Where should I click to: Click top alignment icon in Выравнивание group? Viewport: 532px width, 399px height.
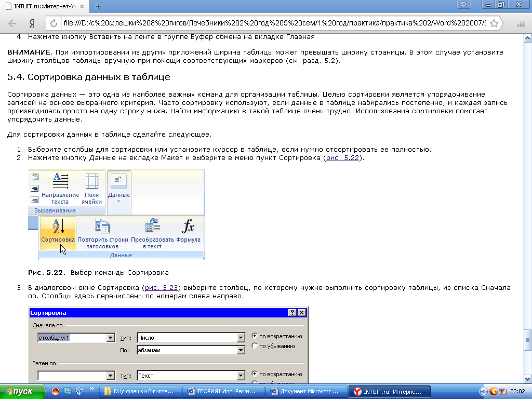[x=35, y=177]
